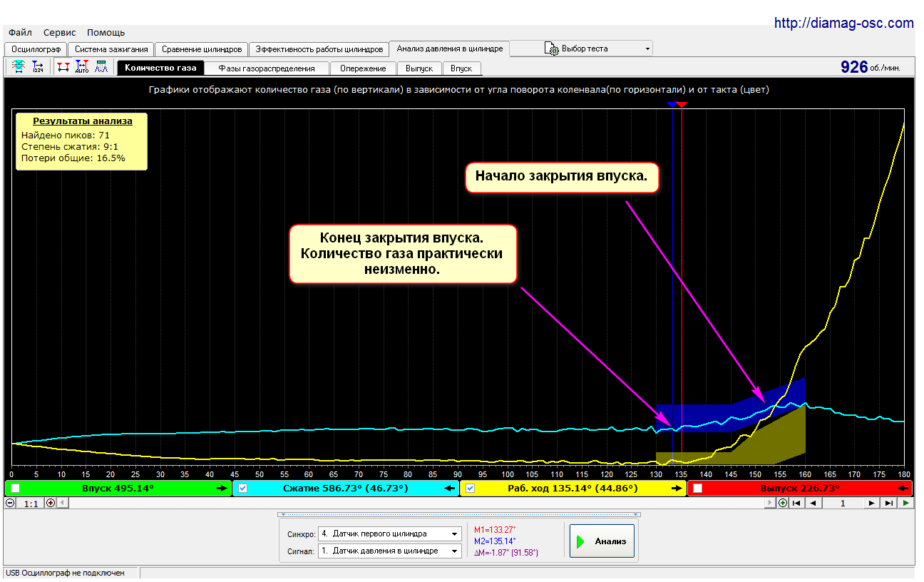Select the red manual markers tool
924x582 pixels.
coord(63,67)
